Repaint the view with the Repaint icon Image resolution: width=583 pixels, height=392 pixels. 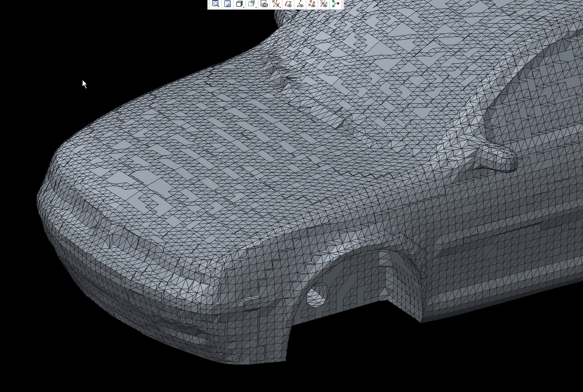pos(228,4)
